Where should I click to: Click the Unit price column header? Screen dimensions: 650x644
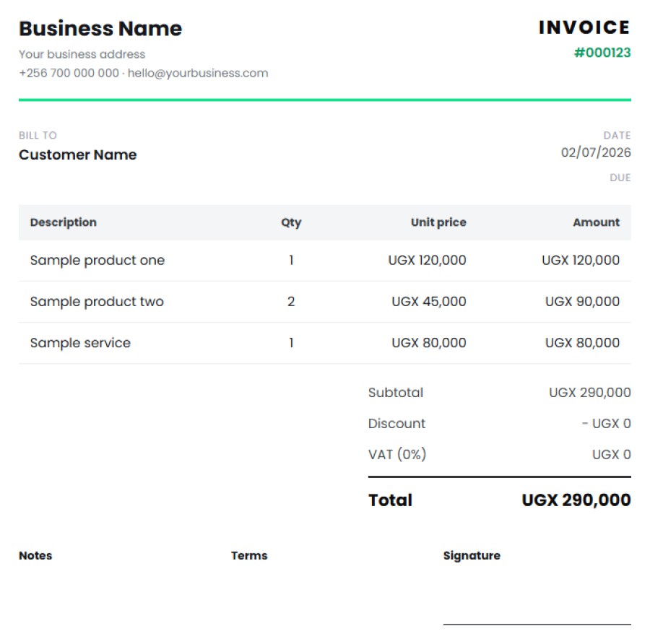pos(438,222)
